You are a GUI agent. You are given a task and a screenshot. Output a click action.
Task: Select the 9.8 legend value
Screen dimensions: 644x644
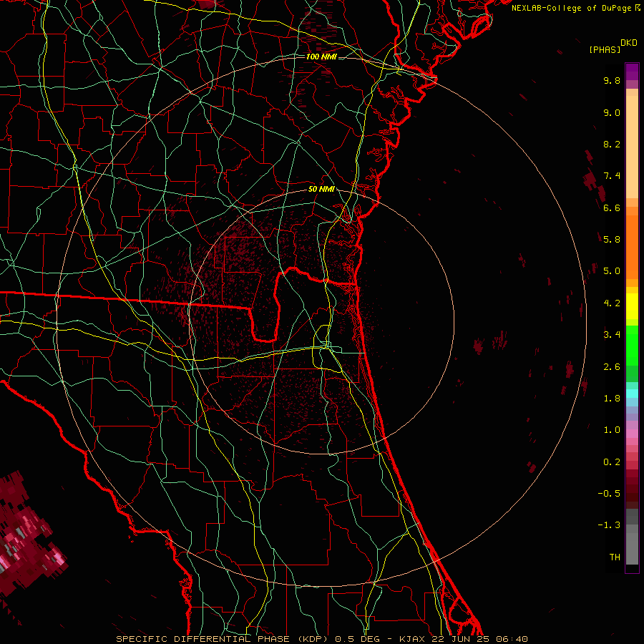[612, 80]
